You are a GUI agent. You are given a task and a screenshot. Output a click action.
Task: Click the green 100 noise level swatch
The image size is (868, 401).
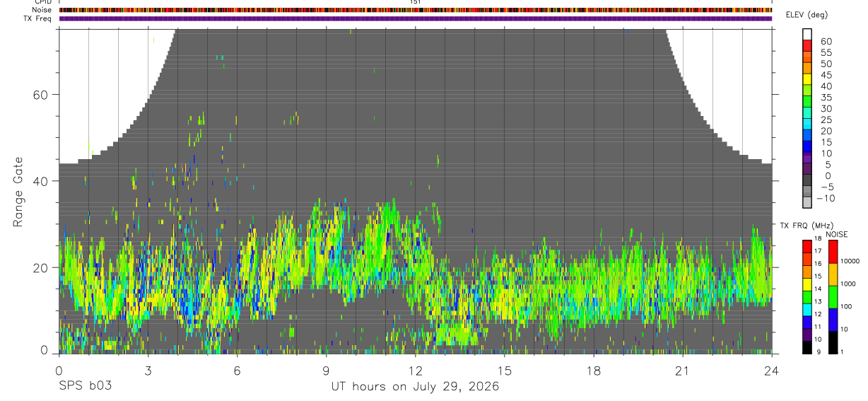pos(833,297)
